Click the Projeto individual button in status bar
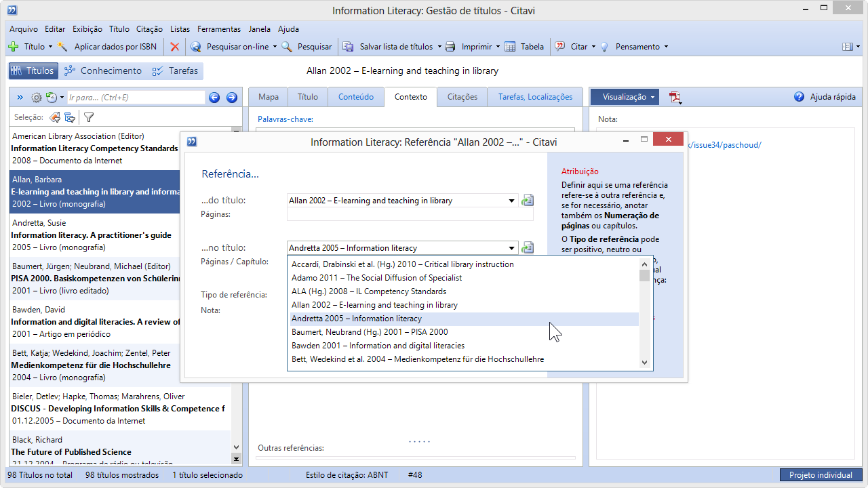Viewport: 868px width, 488px height. (821, 475)
